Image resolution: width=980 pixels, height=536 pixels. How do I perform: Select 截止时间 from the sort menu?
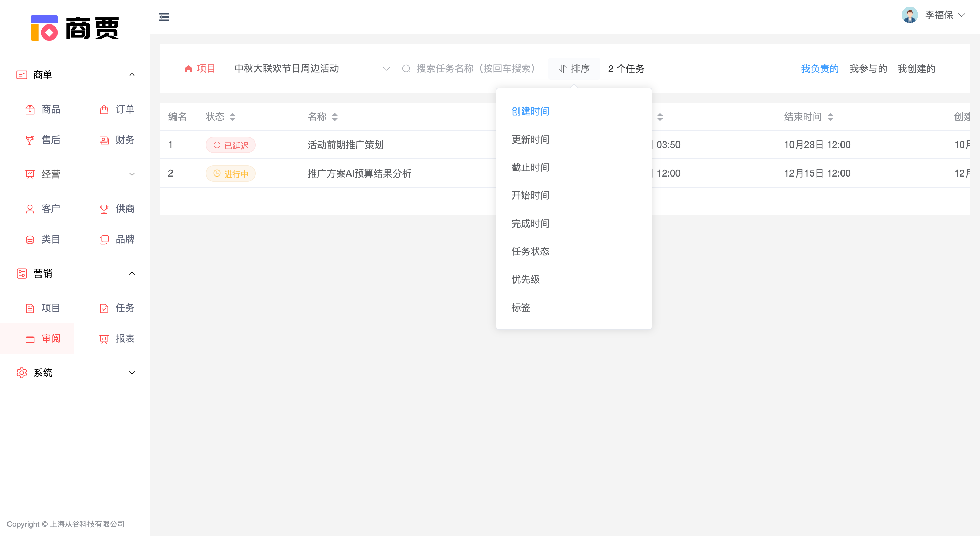point(530,167)
